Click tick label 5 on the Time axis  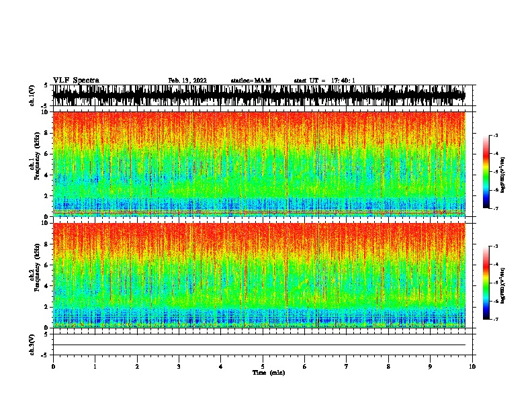263,367
